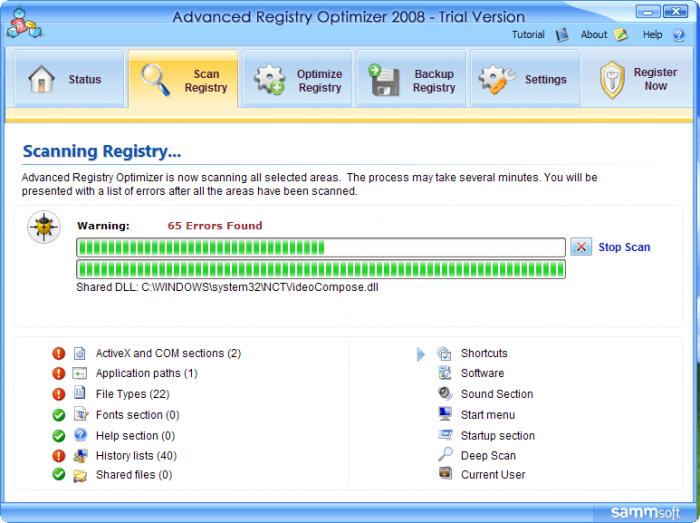
Task: Select ActiveX and COM sections (2)
Action: pos(168,353)
